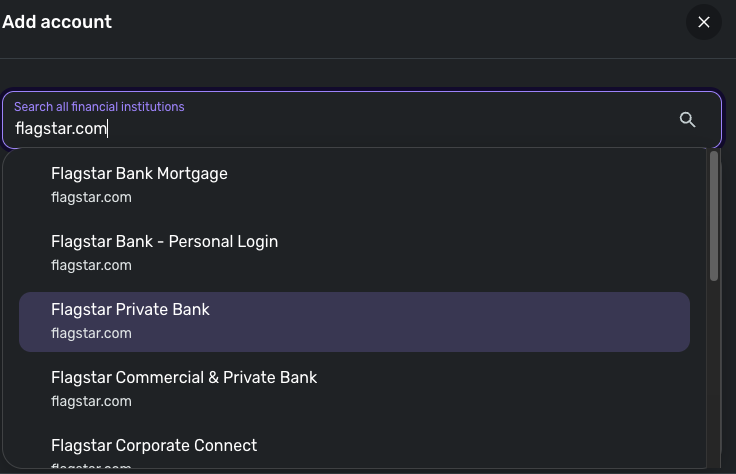Click flagstar.com under Flagstar Bank Mortgage
736x474 pixels.
point(91,197)
